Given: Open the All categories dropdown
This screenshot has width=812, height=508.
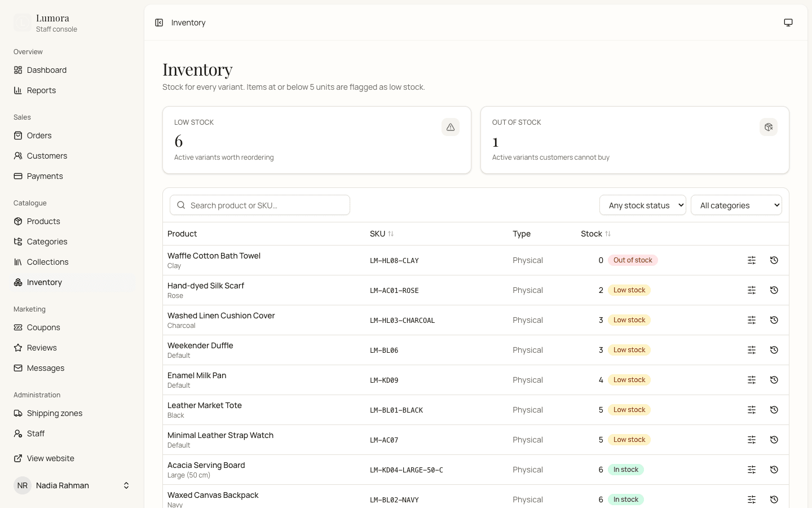Looking at the screenshot, I should coord(736,205).
